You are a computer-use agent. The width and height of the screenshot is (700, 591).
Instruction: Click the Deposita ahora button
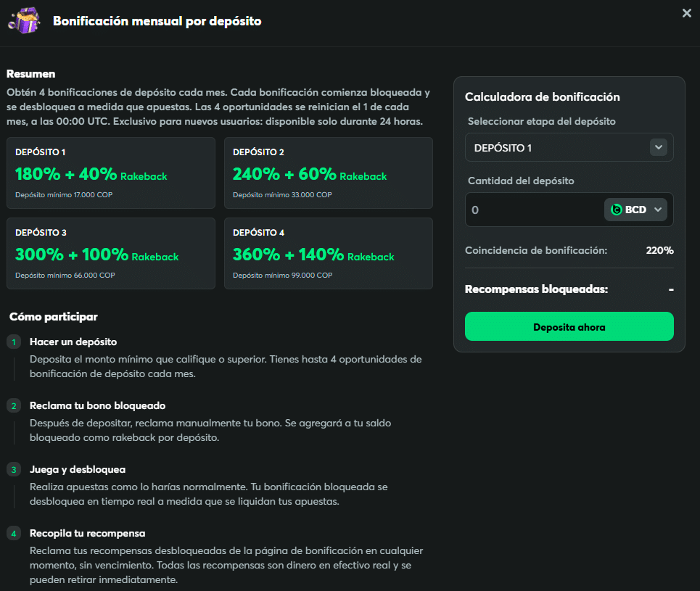[x=569, y=327]
